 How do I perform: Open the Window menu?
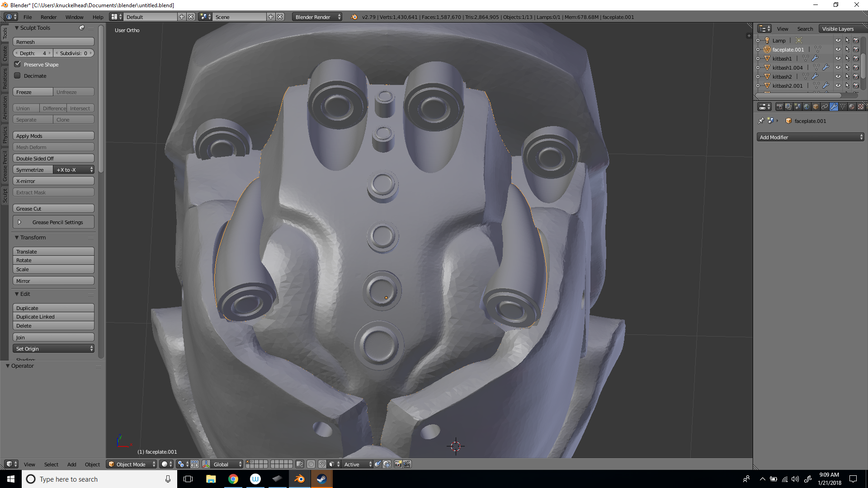pos(74,17)
